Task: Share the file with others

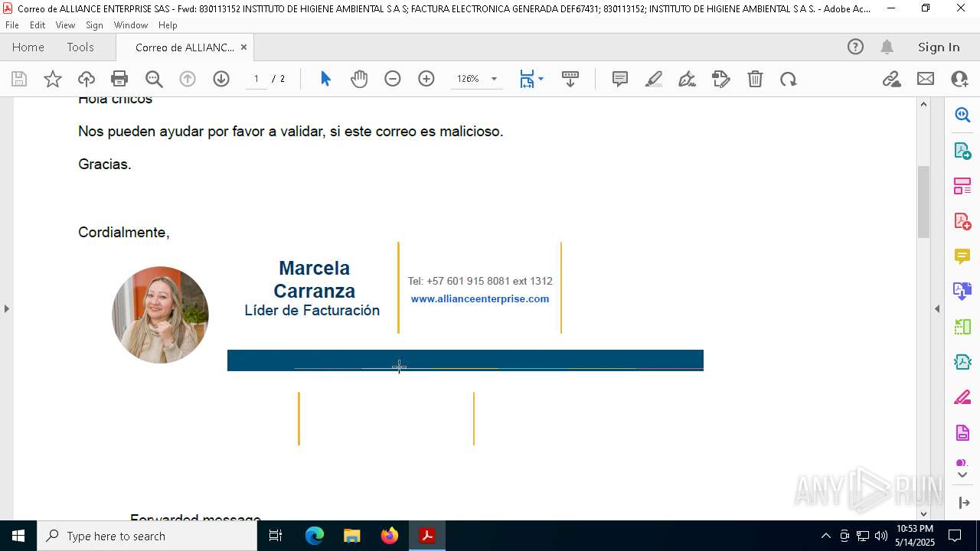Action: (959, 79)
